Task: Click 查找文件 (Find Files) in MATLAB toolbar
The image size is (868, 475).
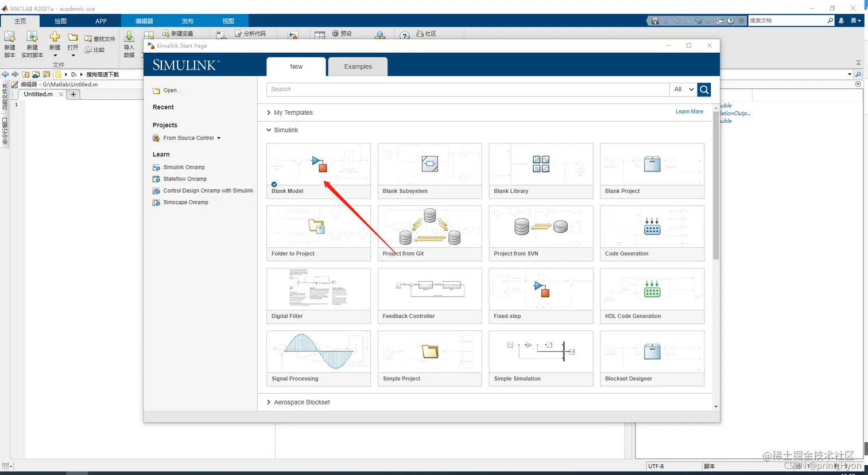Action: tap(100, 39)
